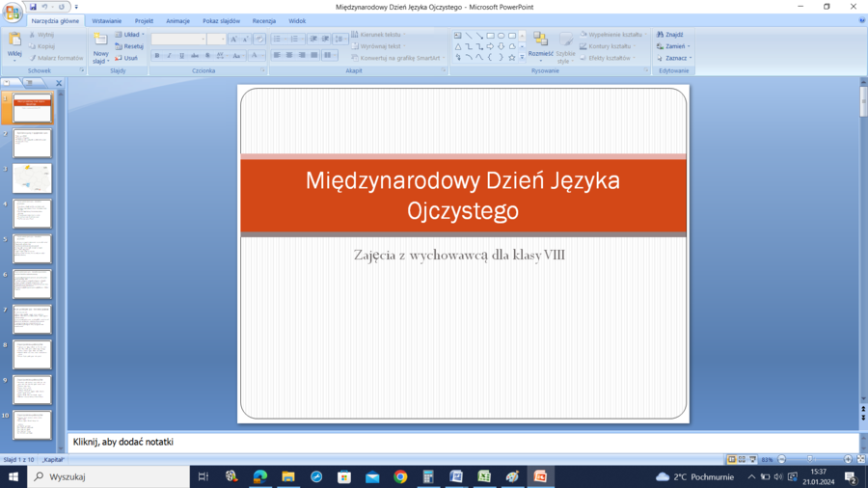Click the zoom slider handle
This screenshot has width=868, height=488.
[810, 459]
